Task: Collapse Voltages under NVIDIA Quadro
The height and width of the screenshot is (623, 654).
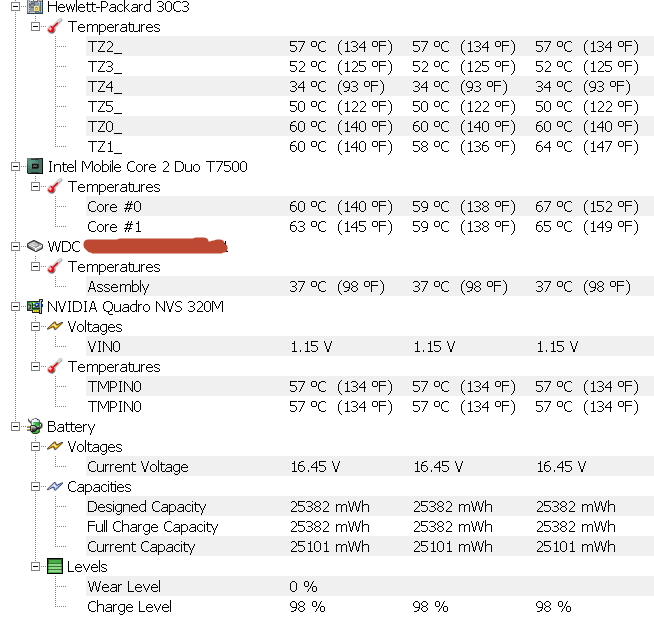Action: tap(35, 327)
